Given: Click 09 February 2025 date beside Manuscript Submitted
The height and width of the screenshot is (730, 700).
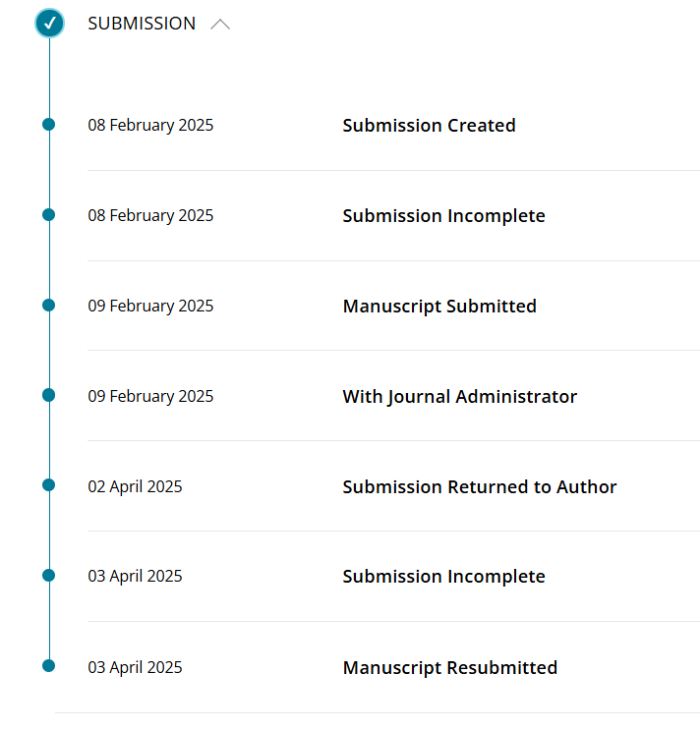Looking at the screenshot, I should click(x=150, y=306).
